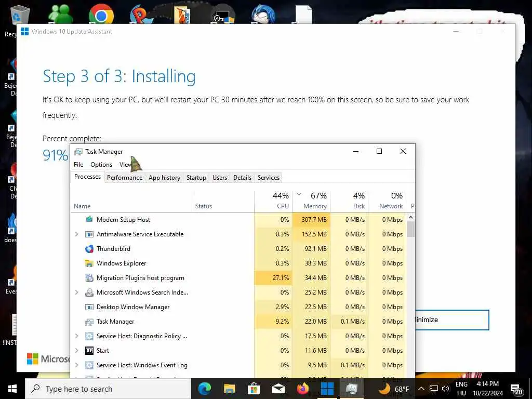Sort processes by Network column header
Viewport: 532px width, 399px height.
[387, 202]
